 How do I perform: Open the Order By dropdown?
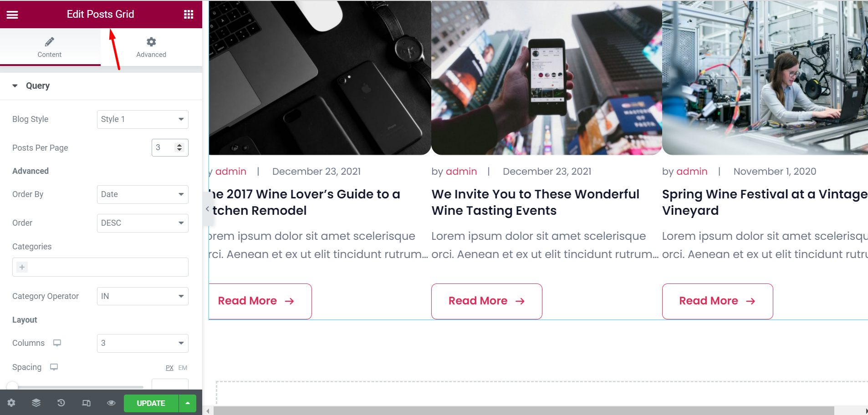143,194
